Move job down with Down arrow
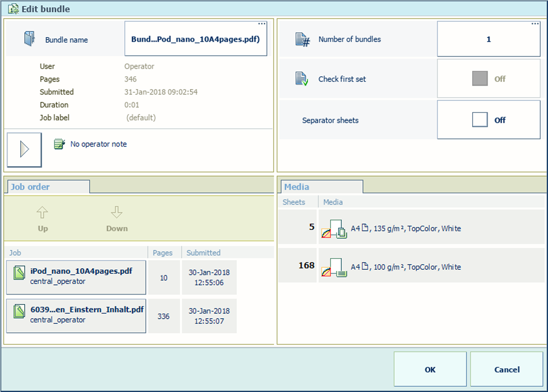This screenshot has height=392, width=548. point(117,219)
